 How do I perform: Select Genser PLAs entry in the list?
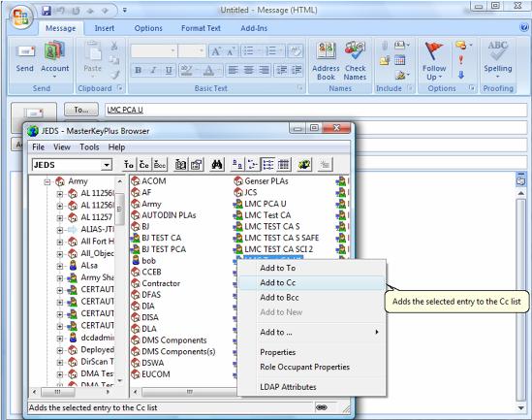262,181
